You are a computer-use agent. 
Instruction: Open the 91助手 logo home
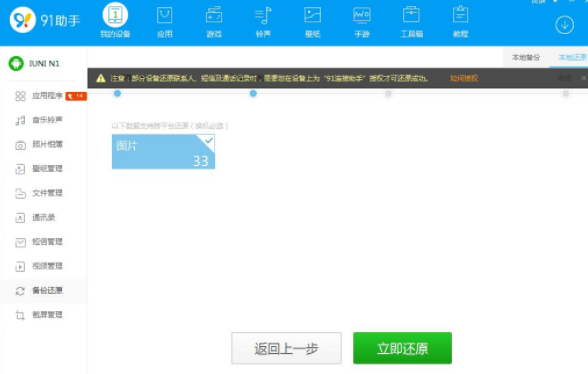click(x=45, y=20)
